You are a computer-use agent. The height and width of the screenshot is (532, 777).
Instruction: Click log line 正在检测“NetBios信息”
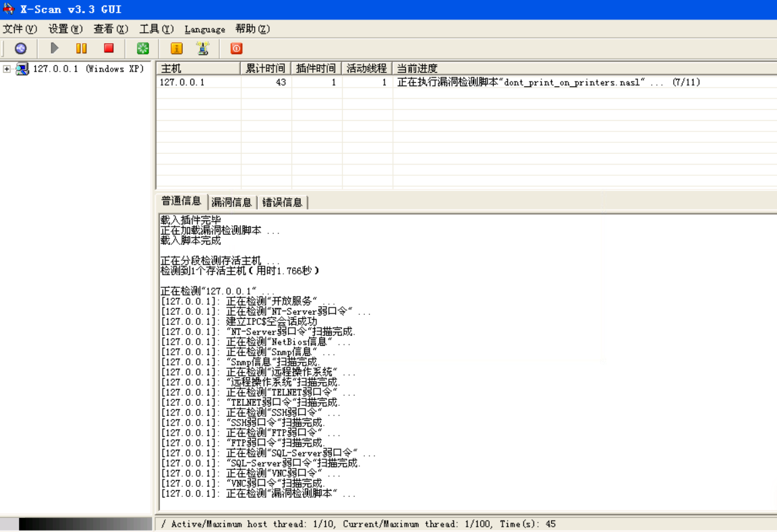tap(256, 341)
